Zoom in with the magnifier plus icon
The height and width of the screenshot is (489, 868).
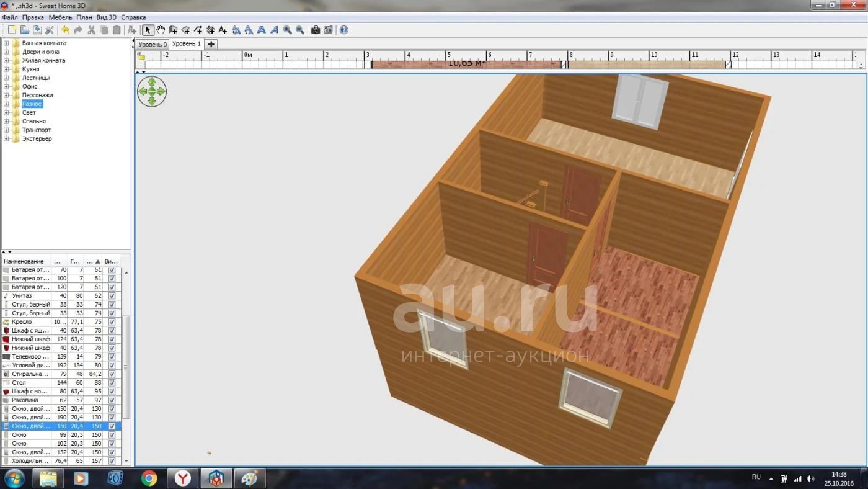click(288, 30)
